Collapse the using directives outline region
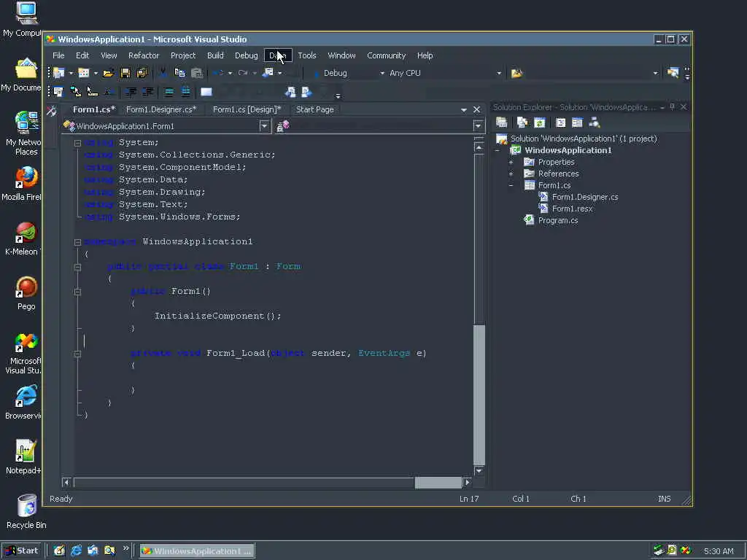This screenshot has width=747, height=560. tap(77, 143)
